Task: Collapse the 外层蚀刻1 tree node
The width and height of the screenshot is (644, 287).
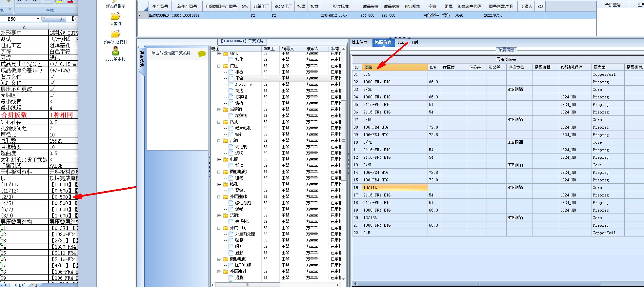Action: click(219, 196)
